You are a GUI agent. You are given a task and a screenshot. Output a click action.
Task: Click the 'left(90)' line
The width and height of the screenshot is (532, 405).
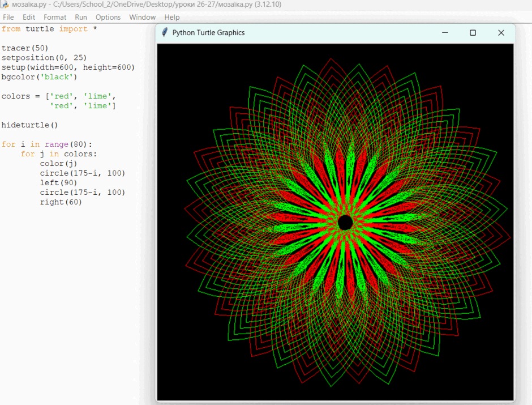pyautogui.click(x=58, y=182)
